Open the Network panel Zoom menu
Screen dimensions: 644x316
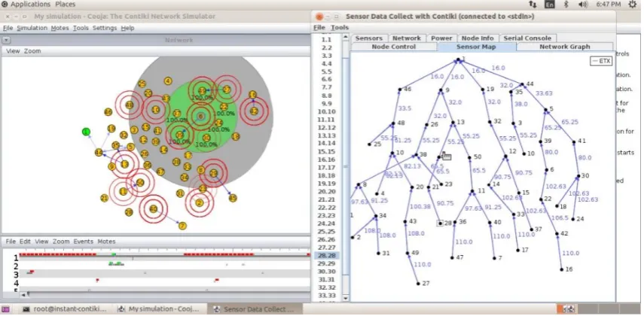pyautogui.click(x=32, y=51)
